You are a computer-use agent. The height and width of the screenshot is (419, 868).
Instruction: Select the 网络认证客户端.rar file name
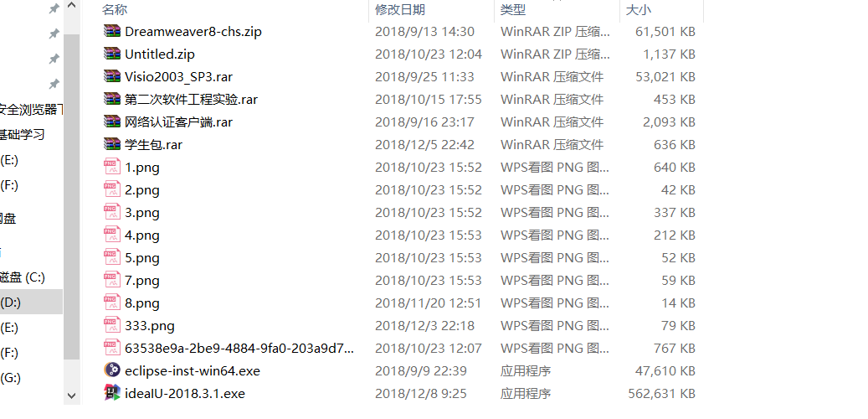pos(178,122)
